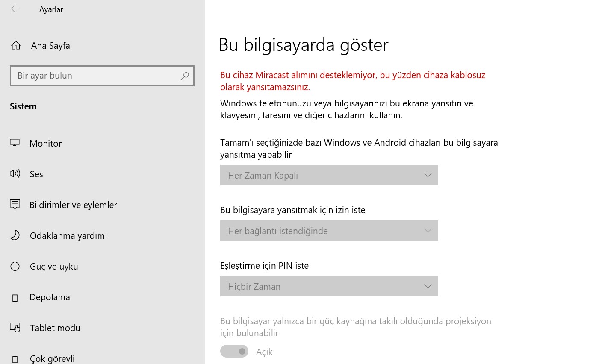Click chevron of 'Her Zaman Kapalı' combo
The image size is (590, 364).
(428, 175)
